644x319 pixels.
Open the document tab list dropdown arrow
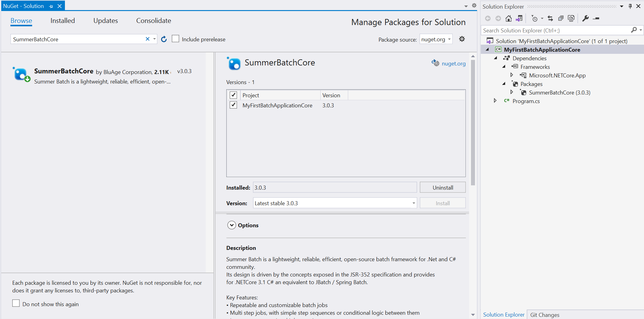[x=466, y=6]
